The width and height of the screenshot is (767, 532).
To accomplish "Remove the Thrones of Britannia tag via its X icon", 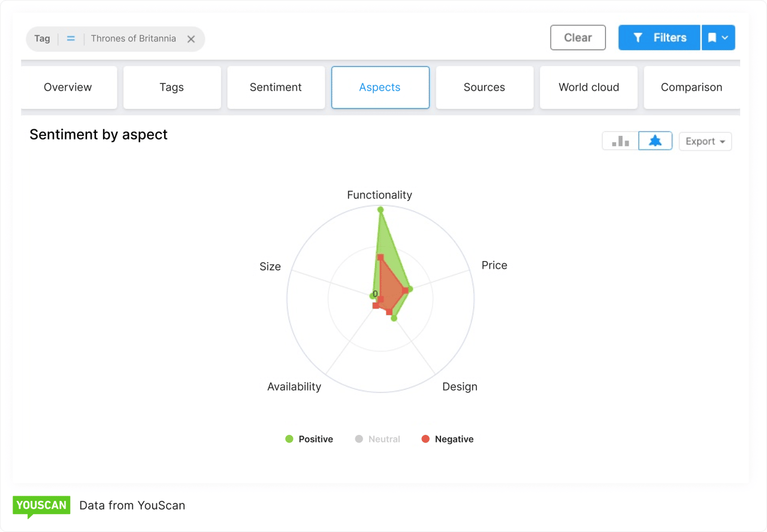I will 191,38.
